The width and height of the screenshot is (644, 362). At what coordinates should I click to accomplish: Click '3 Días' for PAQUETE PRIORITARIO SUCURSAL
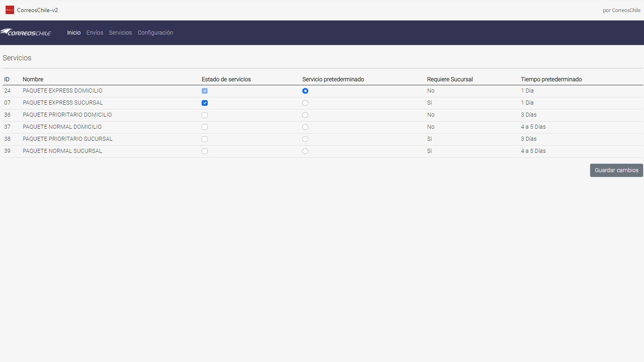pyautogui.click(x=529, y=139)
